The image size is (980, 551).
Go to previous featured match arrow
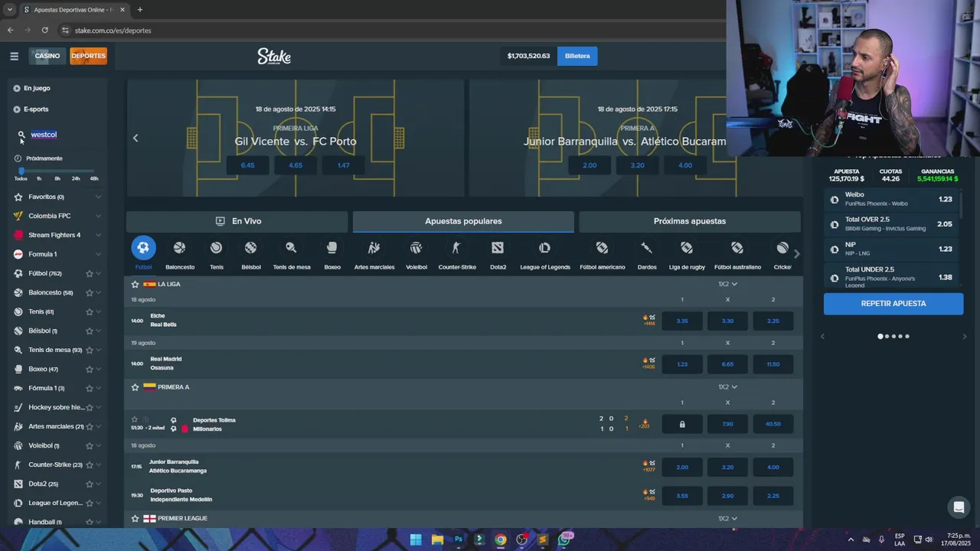tap(136, 138)
